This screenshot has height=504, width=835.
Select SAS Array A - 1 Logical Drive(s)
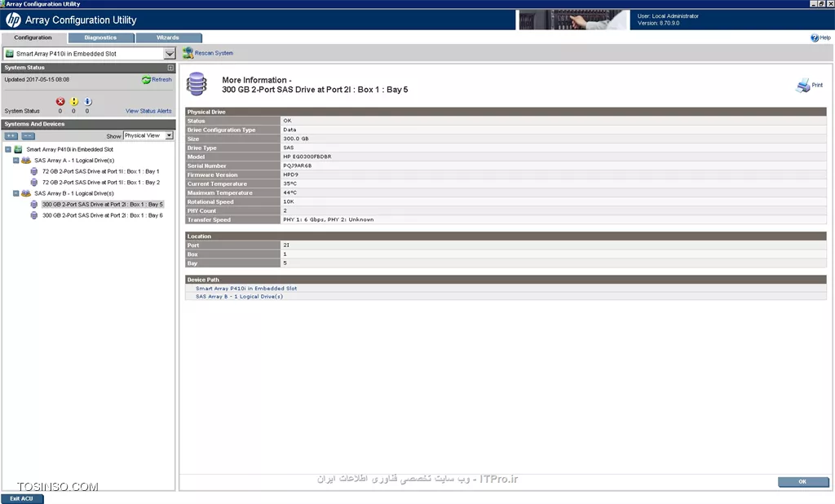(74, 161)
